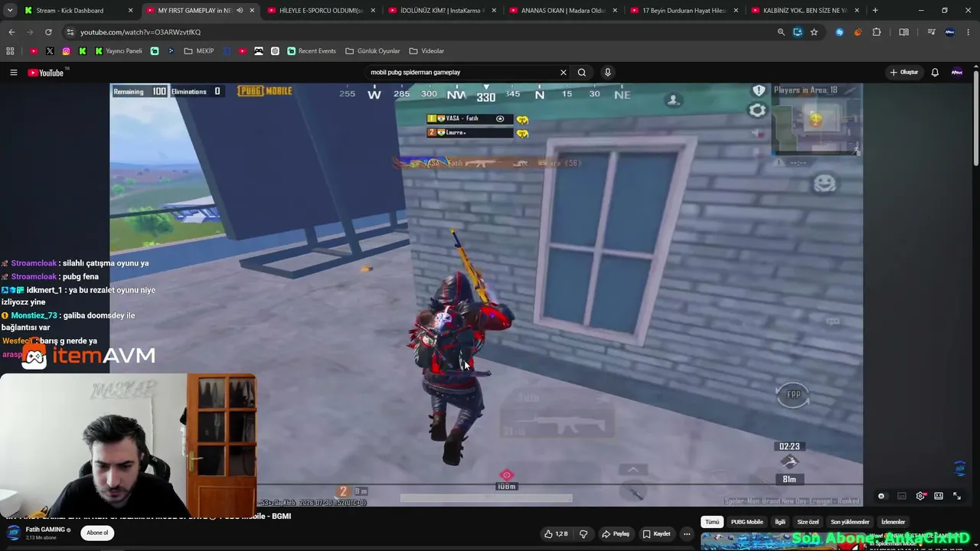The image size is (980, 551).
Task: Open more actions three-dot menu below video
Action: (687, 534)
